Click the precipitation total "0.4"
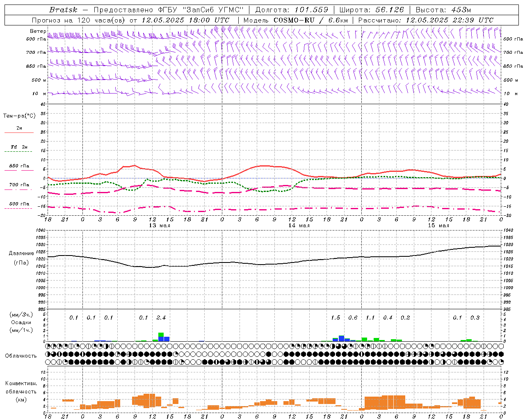525x420 pixels. (388, 318)
